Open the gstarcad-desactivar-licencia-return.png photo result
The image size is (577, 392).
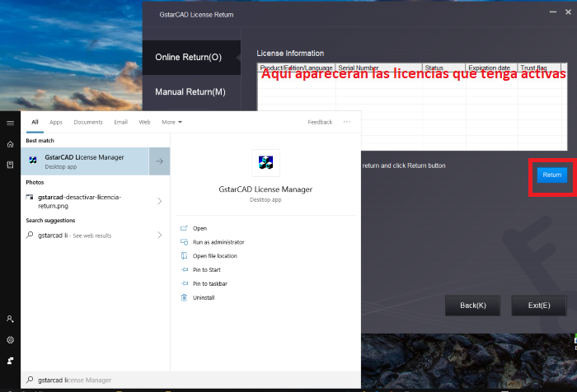[96, 201]
